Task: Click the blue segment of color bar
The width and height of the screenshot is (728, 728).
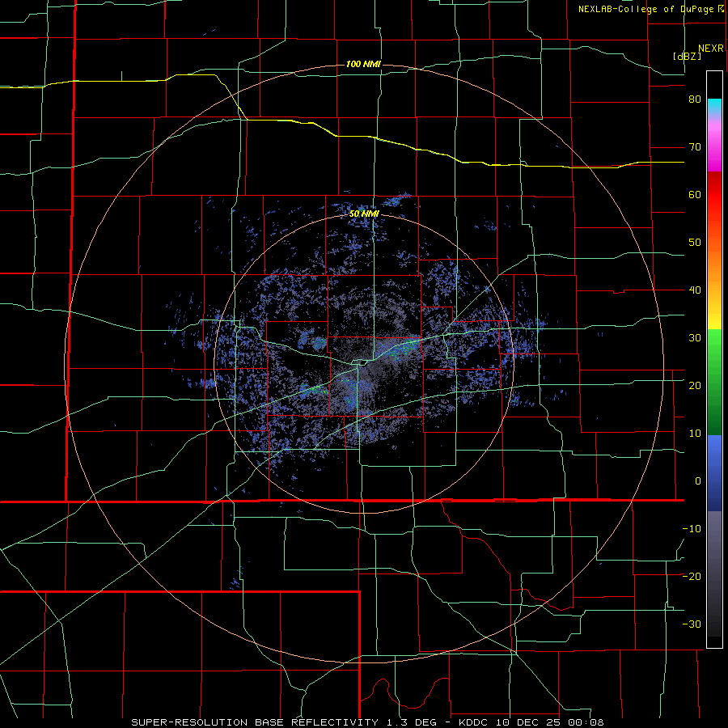Action: tap(714, 473)
